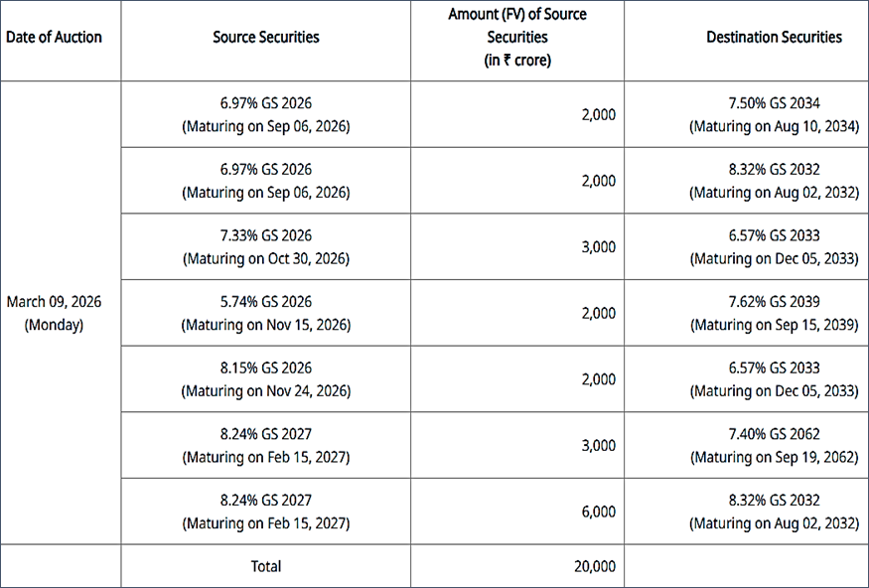Image resolution: width=869 pixels, height=588 pixels.
Task: Click the Maturing on Oct 30, 2026 text
Action: tap(266, 258)
